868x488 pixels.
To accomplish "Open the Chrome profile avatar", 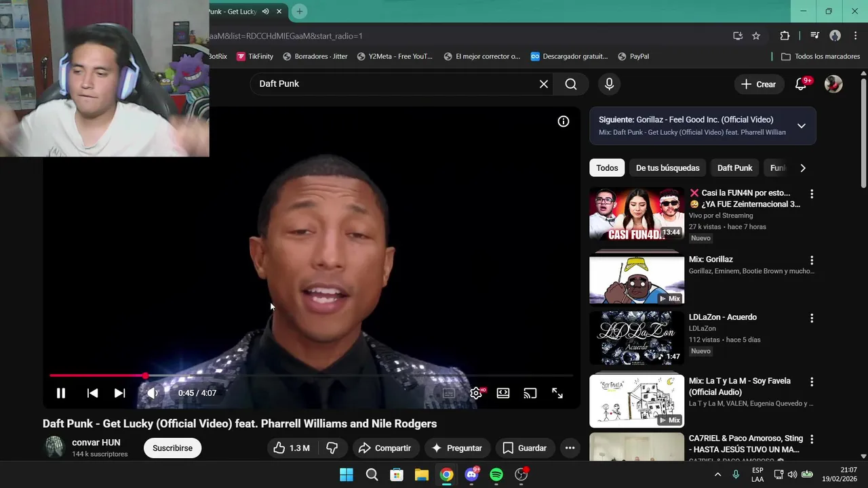I will 835,36.
